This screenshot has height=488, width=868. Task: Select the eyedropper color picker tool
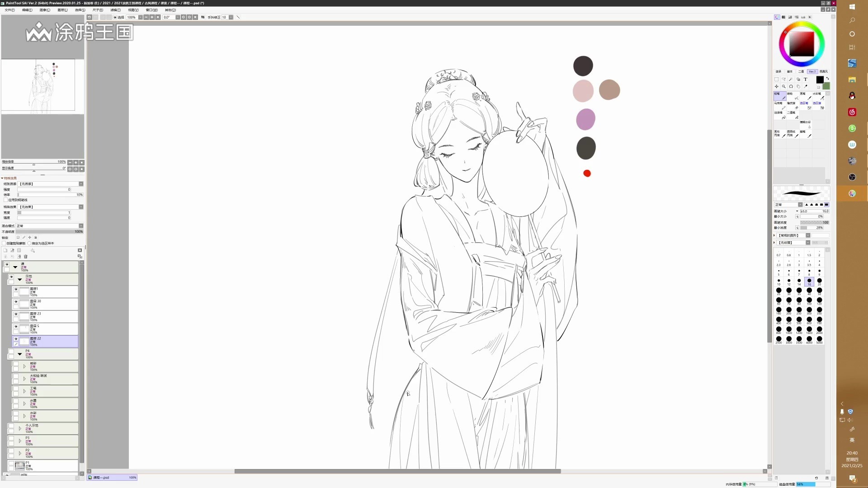click(805, 86)
